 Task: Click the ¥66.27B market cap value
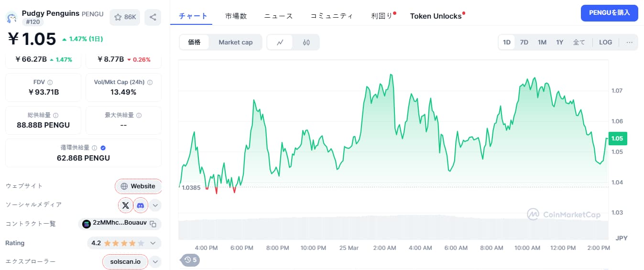pos(31,60)
